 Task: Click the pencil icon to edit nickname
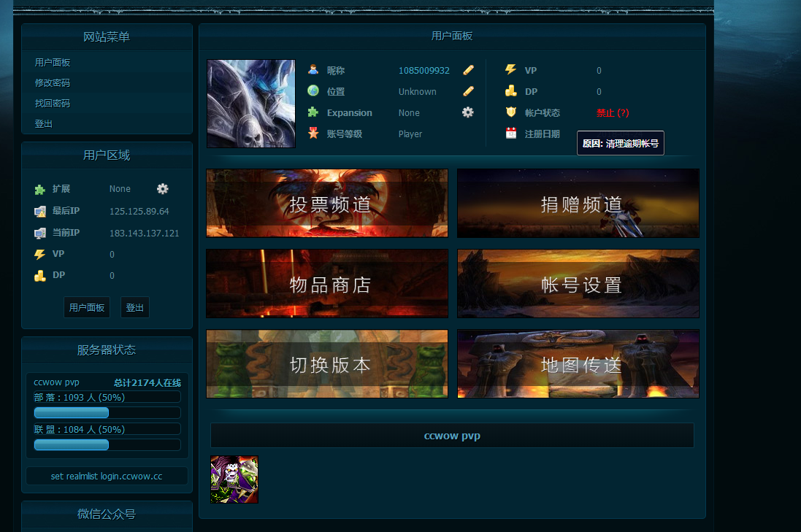tap(468, 70)
